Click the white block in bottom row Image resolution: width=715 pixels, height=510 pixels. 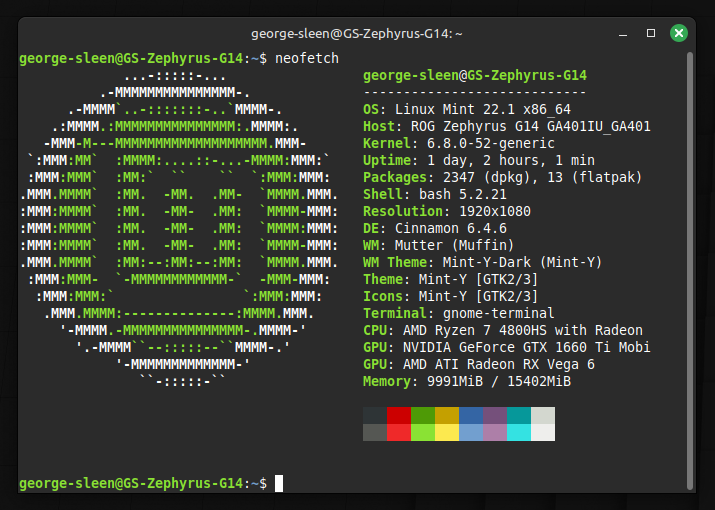click(543, 432)
